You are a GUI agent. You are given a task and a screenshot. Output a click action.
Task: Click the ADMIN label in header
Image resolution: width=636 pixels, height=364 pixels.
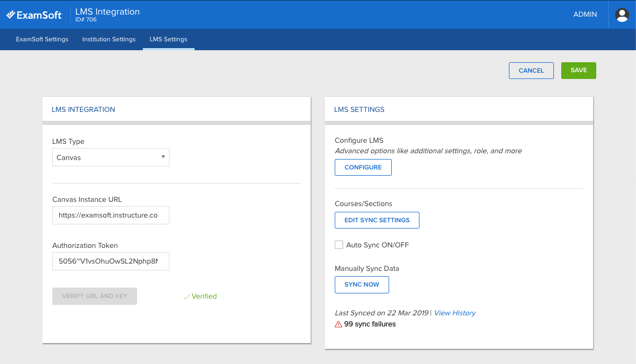(x=585, y=15)
